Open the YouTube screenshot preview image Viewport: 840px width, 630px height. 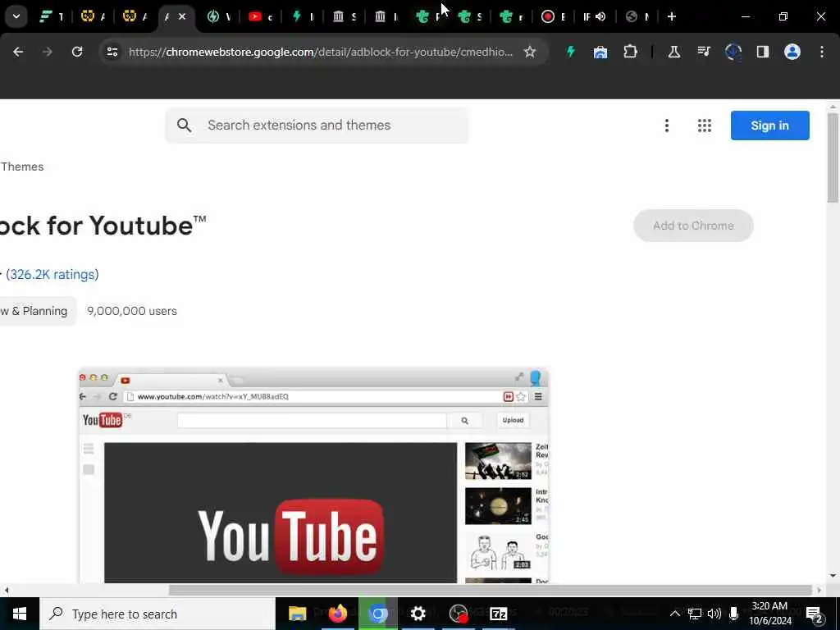tap(314, 476)
